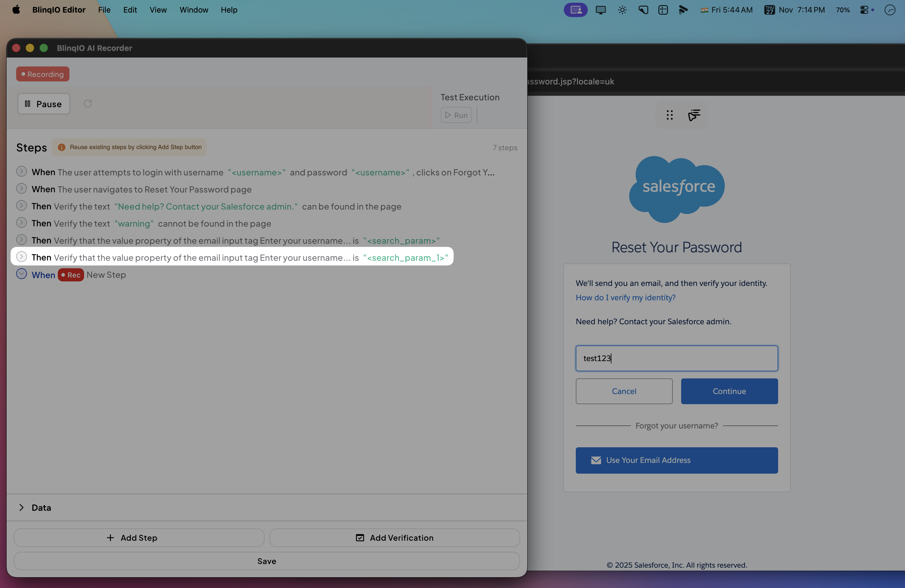Screen dimensions: 905x588
Task: Pause the recording session
Action: (44, 104)
